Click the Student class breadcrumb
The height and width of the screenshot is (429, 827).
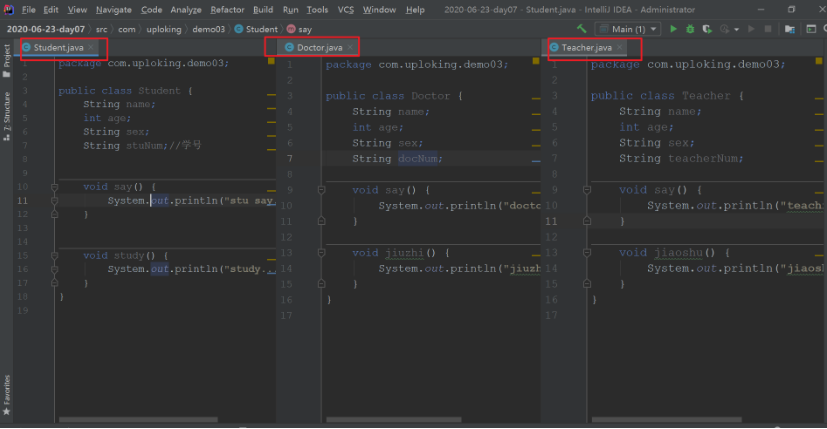(256, 29)
